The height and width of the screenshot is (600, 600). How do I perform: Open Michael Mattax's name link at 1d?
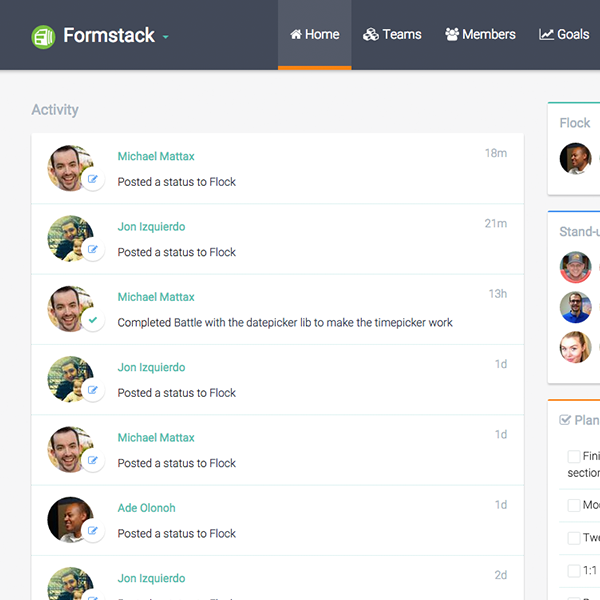[156, 437]
